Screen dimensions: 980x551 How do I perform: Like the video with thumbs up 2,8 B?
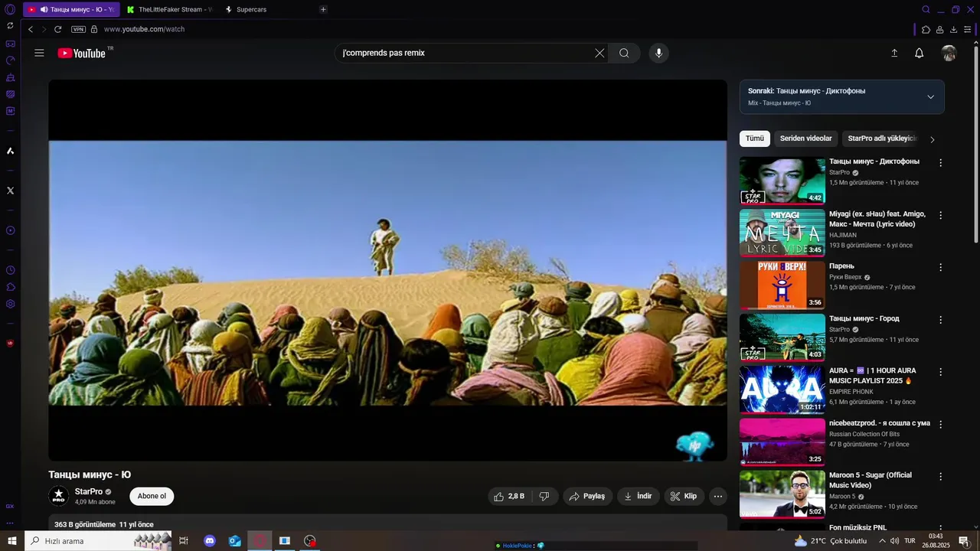tap(508, 496)
